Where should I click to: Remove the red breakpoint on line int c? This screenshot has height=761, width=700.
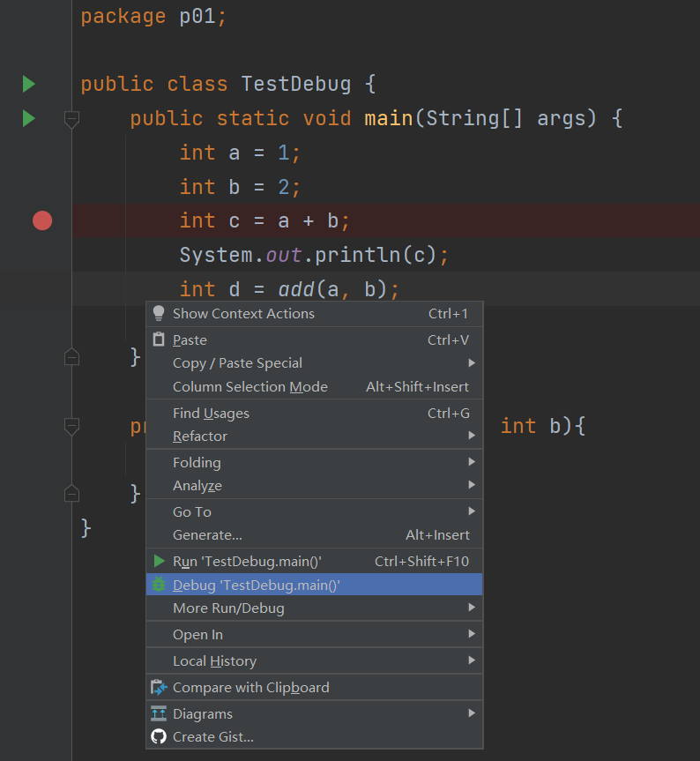[42, 220]
